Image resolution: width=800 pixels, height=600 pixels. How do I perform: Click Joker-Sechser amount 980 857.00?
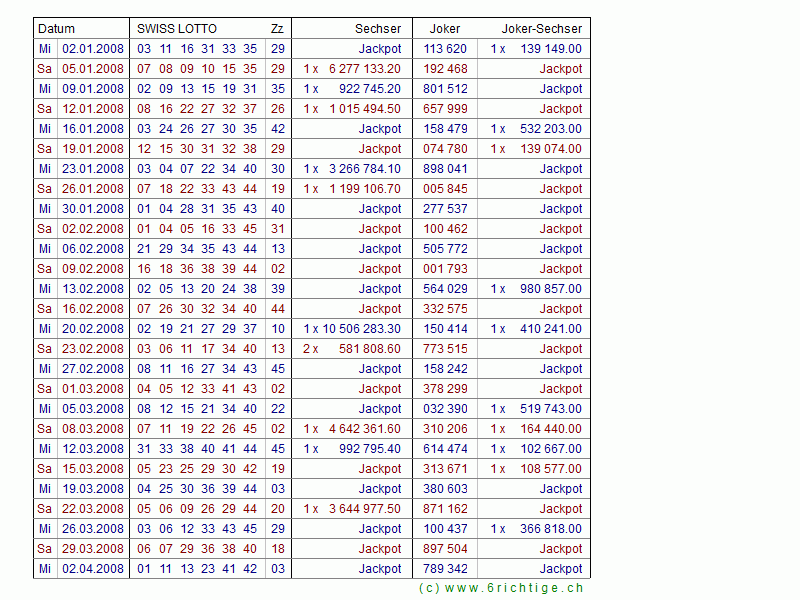[550, 289]
